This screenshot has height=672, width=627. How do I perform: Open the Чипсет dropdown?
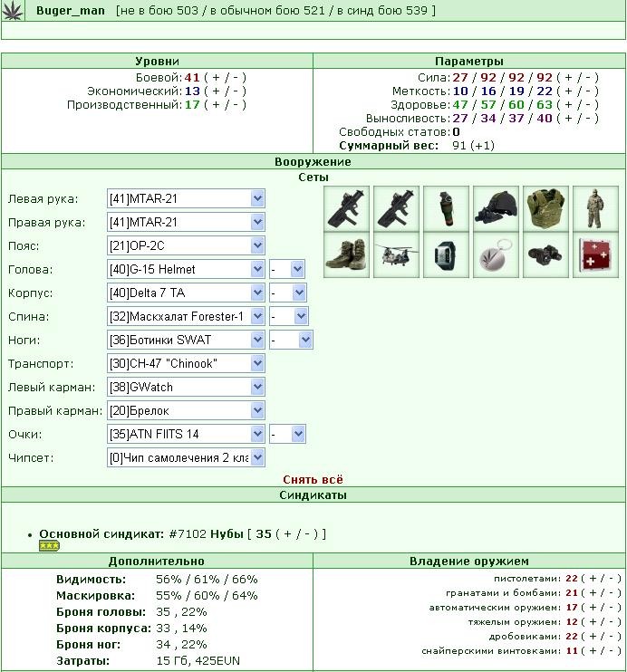(x=186, y=458)
